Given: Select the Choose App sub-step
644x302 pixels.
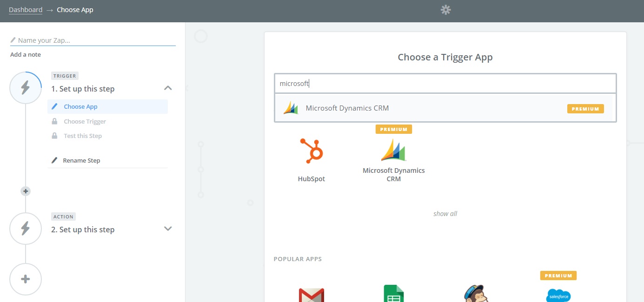Looking at the screenshot, I should [107, 106].
